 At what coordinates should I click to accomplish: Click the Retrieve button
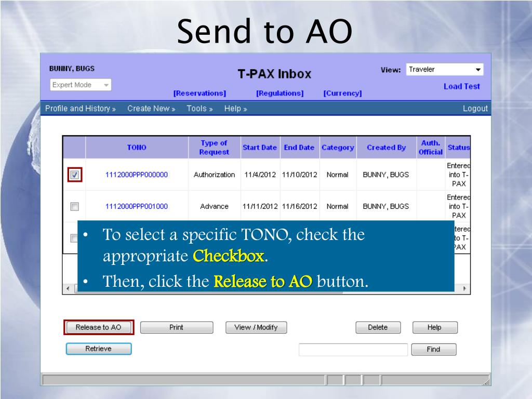point(98,349)
